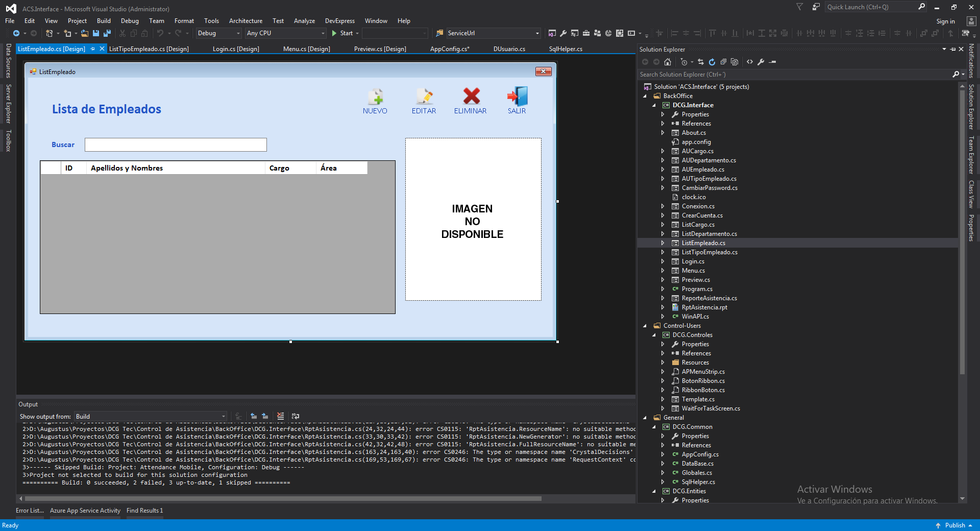Viewport: 980px width, 531px height.
Task: Click the Save All toolbar icon
Action: (107, 33)
